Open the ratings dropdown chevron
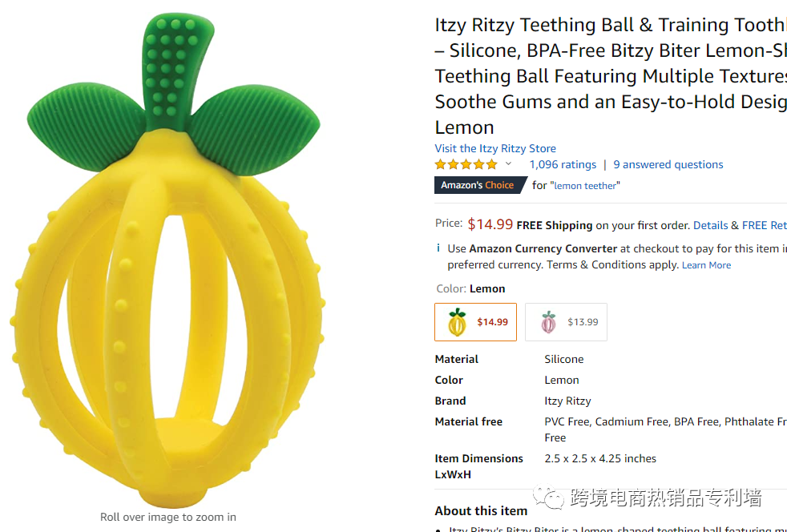787x532 pixels. 508,164
